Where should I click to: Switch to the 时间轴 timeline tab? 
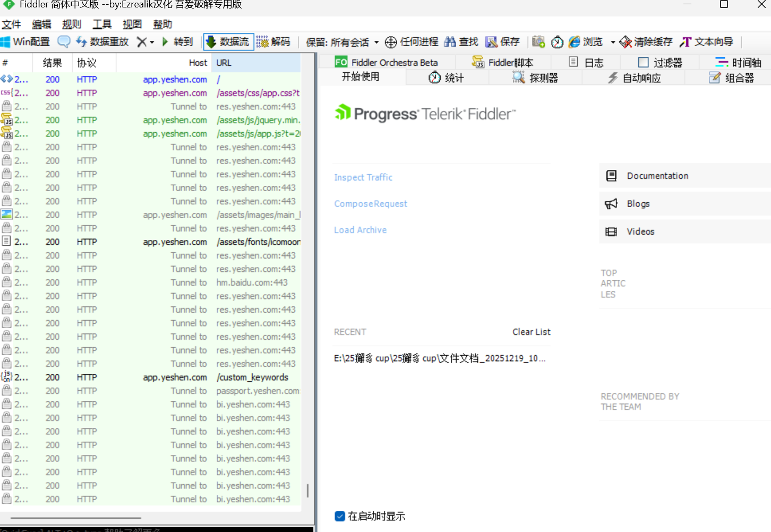pyautogui.click(x=738, y=62)
